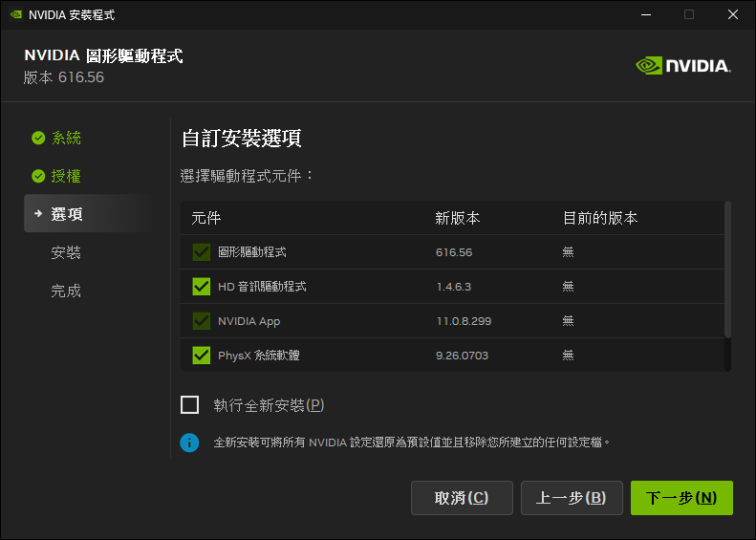Click the 9.26.0703 version cell
This screenshot has height=540, width=756.
462,356
